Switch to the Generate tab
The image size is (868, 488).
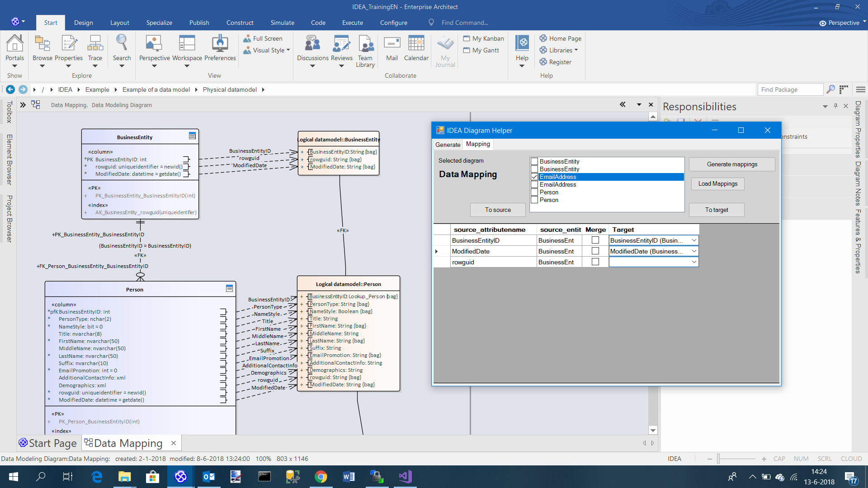coord(448,145)
